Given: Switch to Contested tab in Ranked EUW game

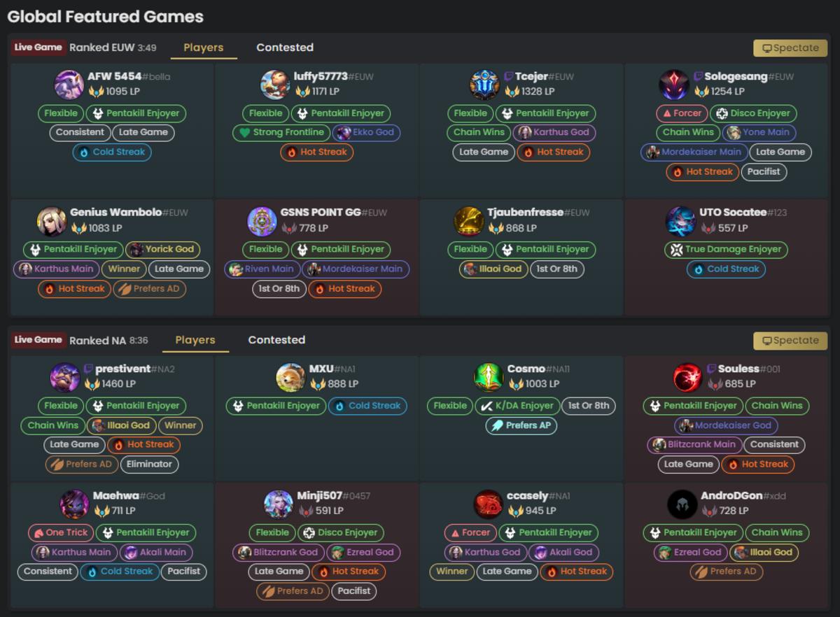Looking at the screenshot, I should click(x=284, y=48).
